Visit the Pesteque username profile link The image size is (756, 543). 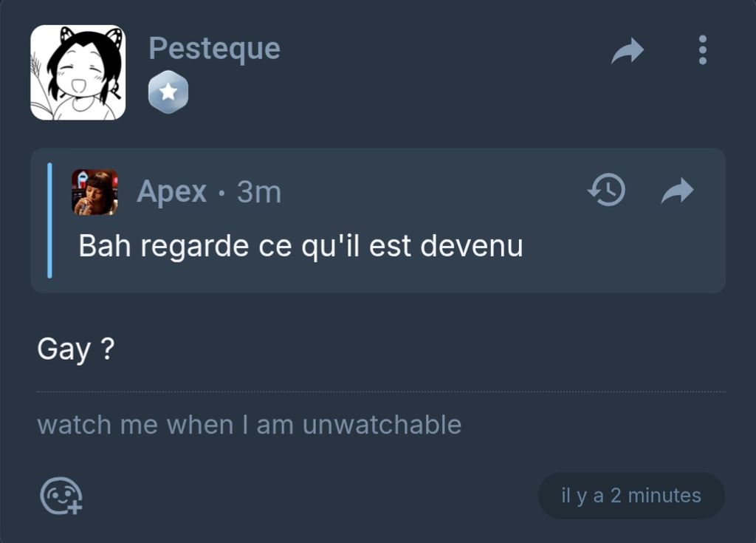[214, 49]
